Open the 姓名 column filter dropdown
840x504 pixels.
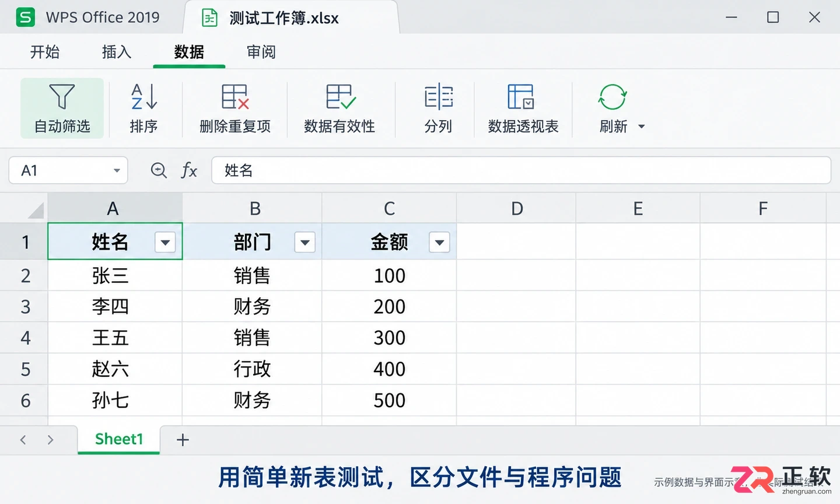pos(166,242)
